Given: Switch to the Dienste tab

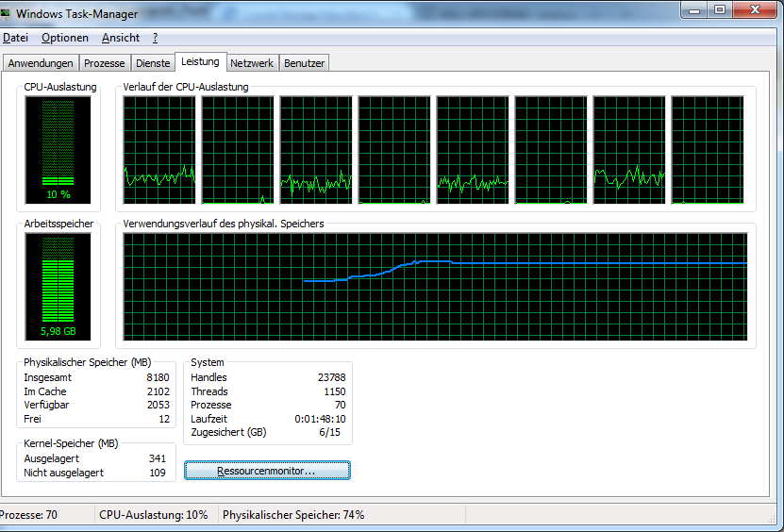Looking at the screenshot, I should [153, 63].
